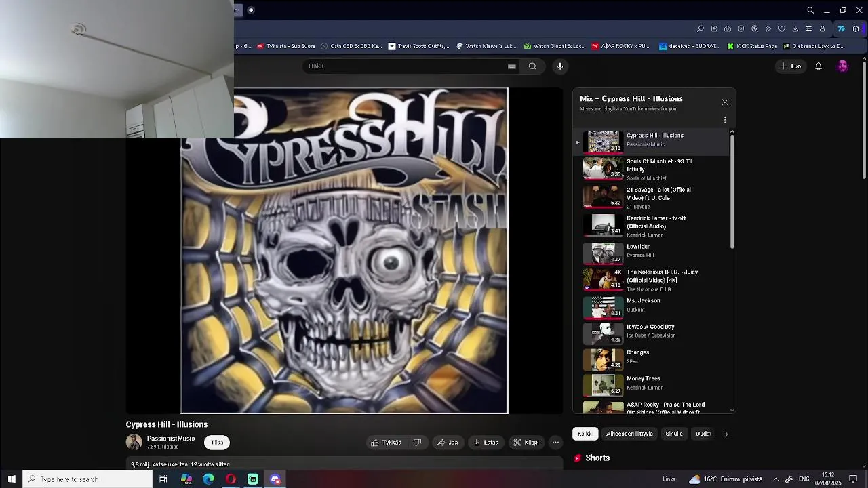This screenshot has width=868, height=488.
Task: Click the Tykkää like button
Action: point(387,443)
